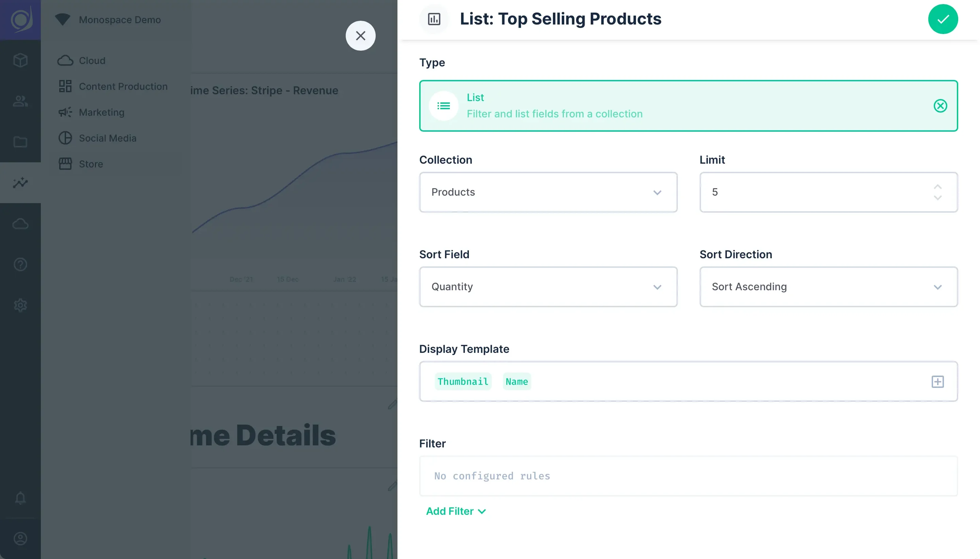
Task: Open the cloud icon below the analytics icon
Action: point(20,224)
